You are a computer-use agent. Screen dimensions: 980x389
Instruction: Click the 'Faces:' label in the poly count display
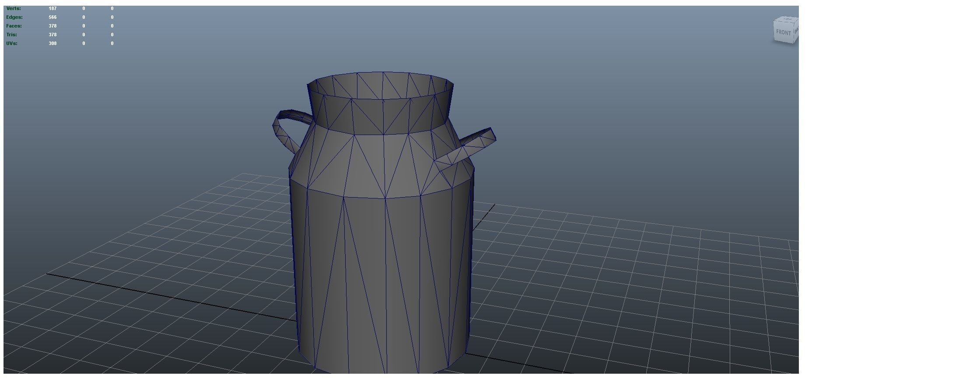(x=14, y=26)
